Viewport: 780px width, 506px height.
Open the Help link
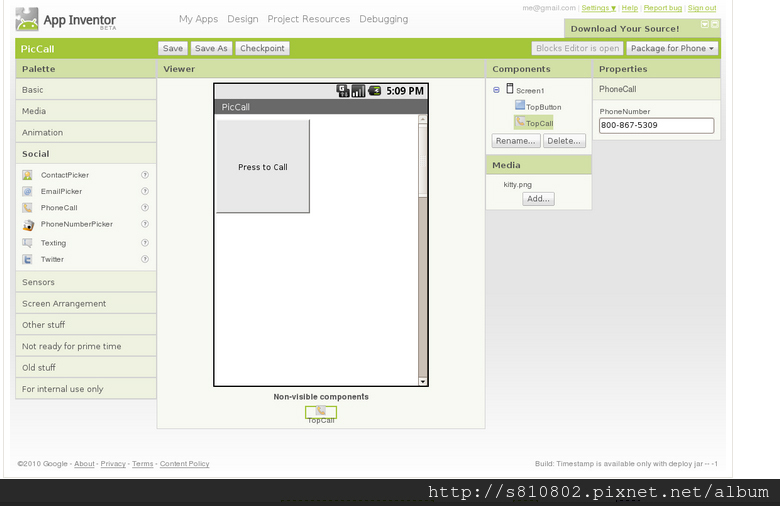pos(629,8)
